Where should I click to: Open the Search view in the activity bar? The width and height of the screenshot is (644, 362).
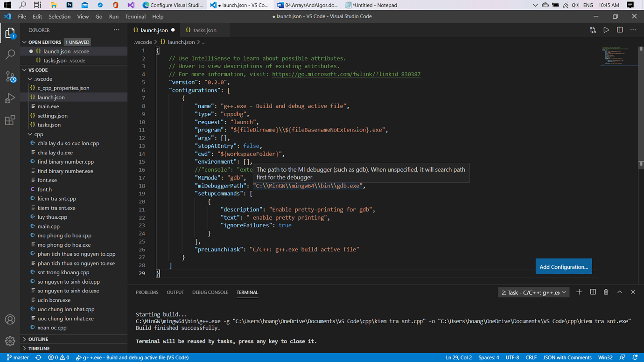(10, 55)
